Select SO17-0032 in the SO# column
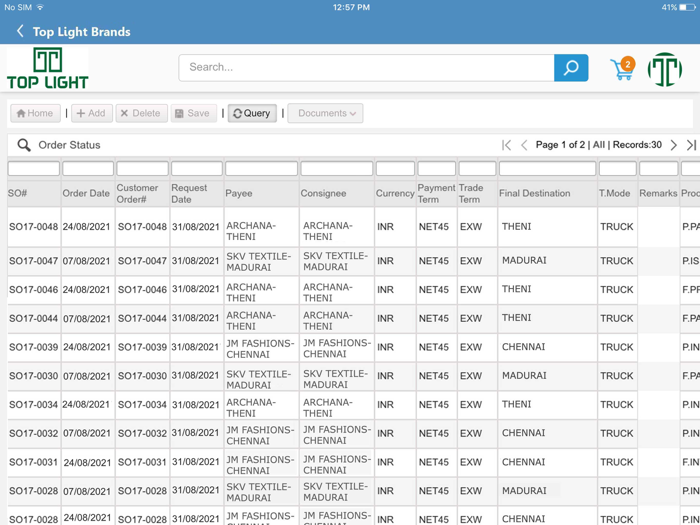The image size is (700, 525). tap(33, 433)
